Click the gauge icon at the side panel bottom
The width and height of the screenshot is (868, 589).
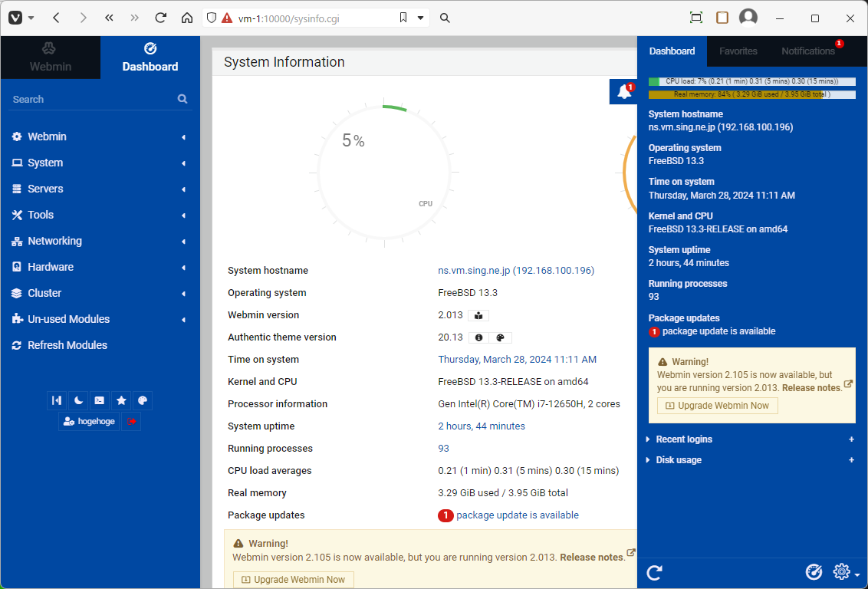pos(814,572)
